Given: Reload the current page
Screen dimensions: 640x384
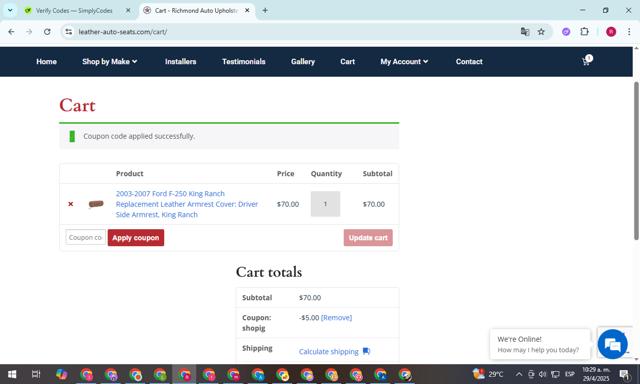Looking at the screenshot, I should coord(47,31).
